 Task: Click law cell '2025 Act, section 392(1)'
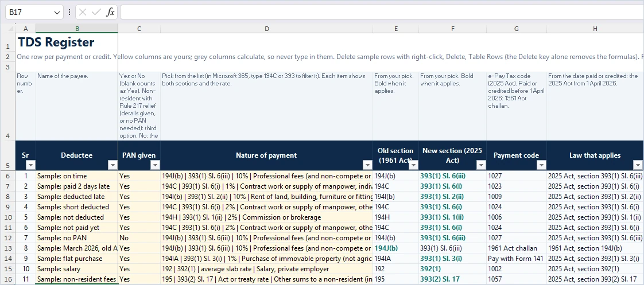(595, 269)
